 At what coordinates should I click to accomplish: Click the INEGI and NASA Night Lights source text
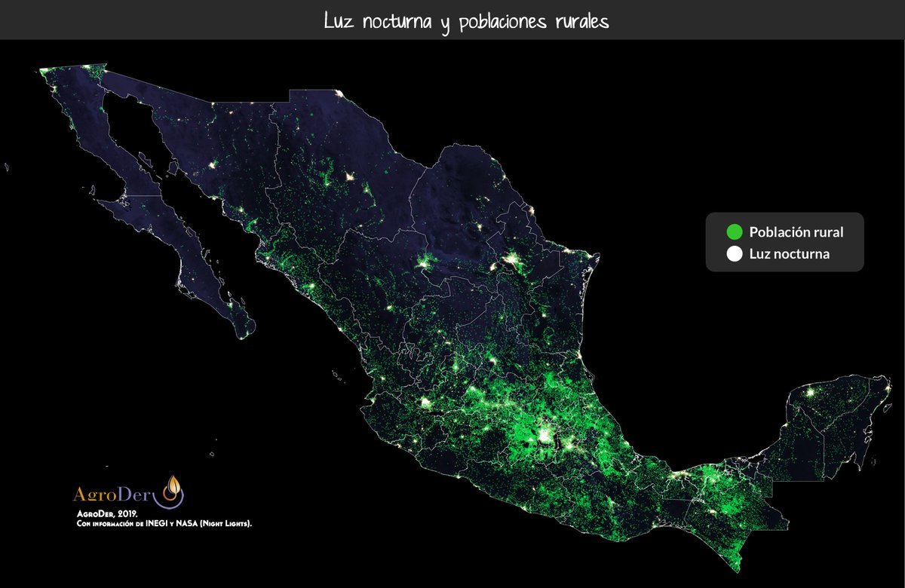(x=164, y=522)
